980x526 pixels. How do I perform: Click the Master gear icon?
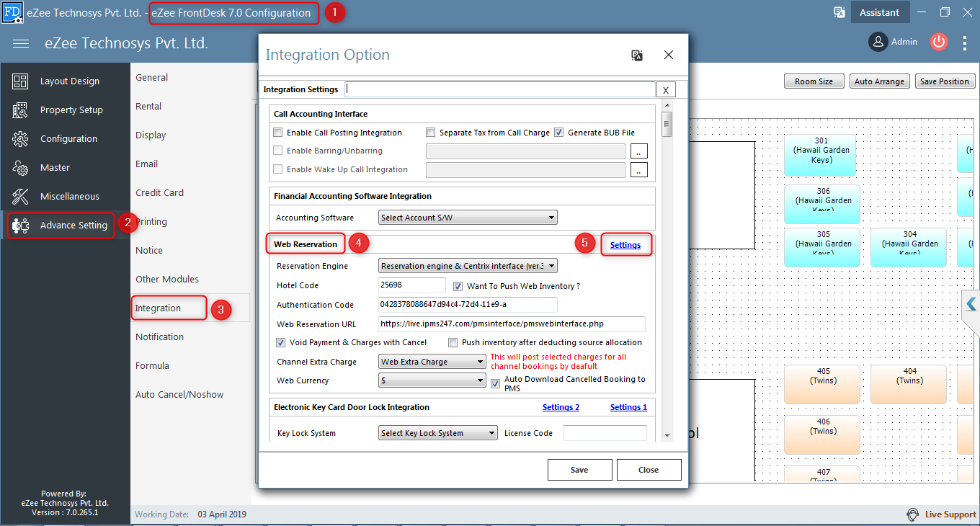click(20, 168)
